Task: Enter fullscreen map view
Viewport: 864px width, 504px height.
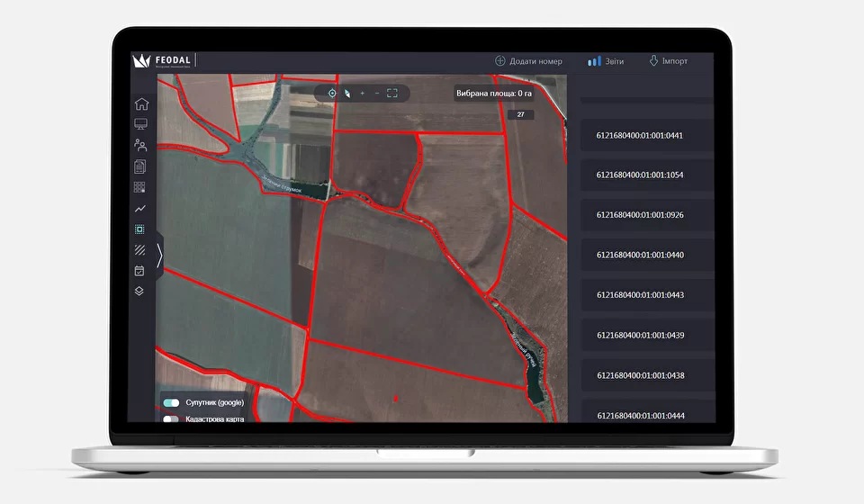Action: coord(391,93)
